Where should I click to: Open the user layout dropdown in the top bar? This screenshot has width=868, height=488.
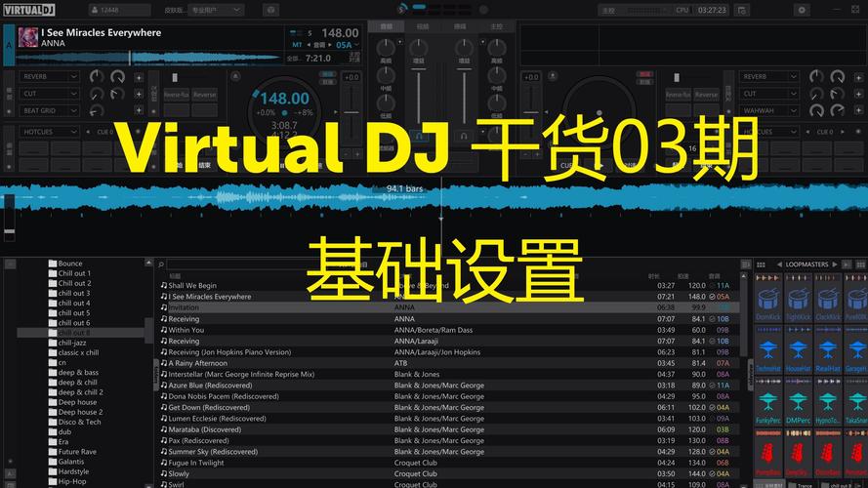click(216, 10)
